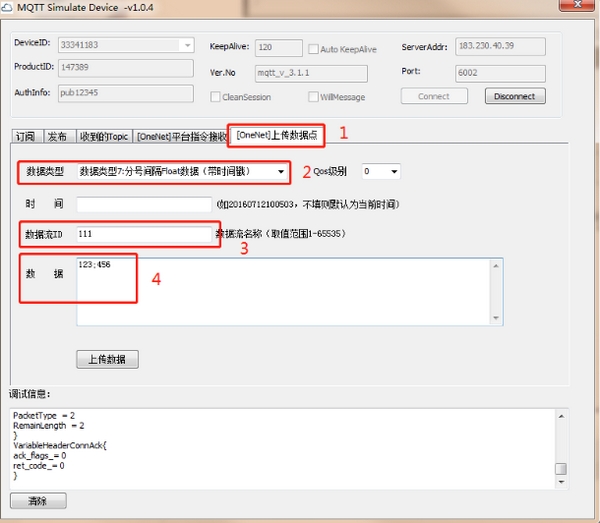Screen dimensions: 600x523
Task: Click the debug log scroll-down arrow
Action: point(561,482)
